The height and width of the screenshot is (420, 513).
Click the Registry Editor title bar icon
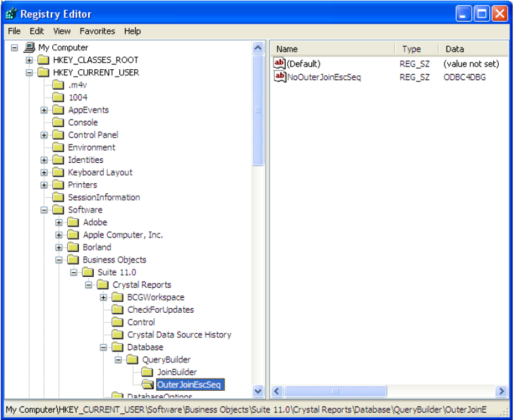click(12, 14)
